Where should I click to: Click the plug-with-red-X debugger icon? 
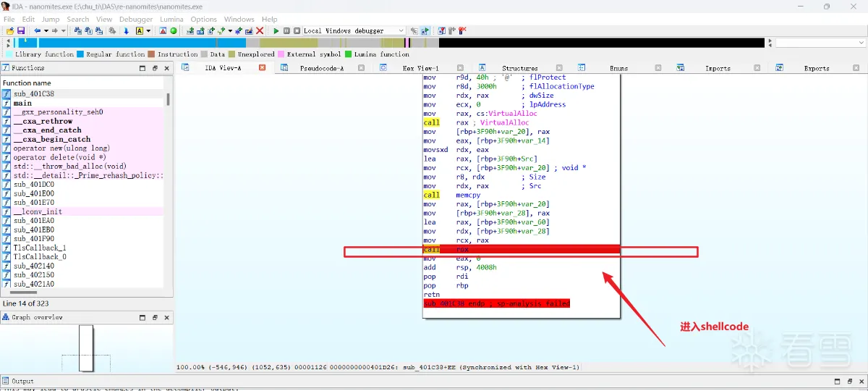pyautogui.click(x=462, y=31)
